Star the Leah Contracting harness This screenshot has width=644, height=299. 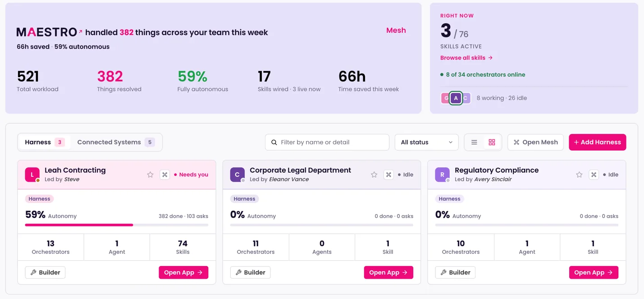click(x=150, y=175)
